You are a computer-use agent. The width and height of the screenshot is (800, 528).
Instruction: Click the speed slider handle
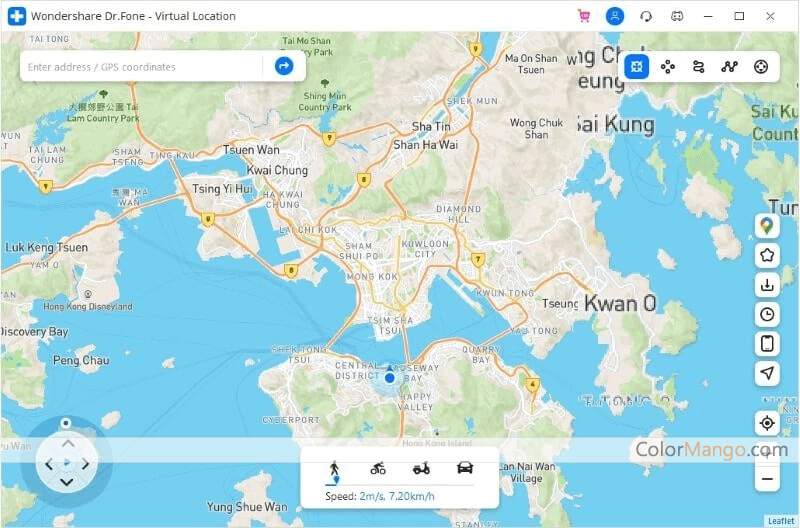point(336,481)
